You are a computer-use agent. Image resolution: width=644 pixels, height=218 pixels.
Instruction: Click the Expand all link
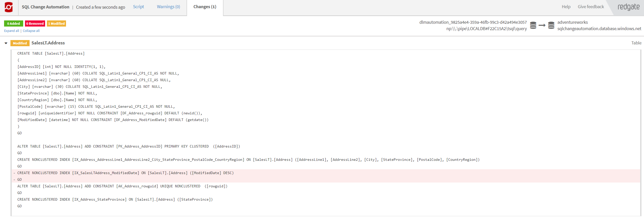11,31
